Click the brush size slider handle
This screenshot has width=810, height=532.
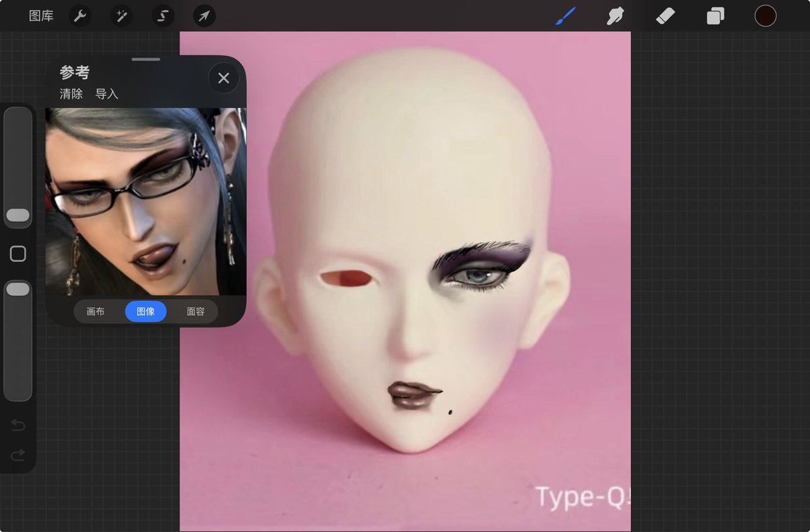coord(18,215)
